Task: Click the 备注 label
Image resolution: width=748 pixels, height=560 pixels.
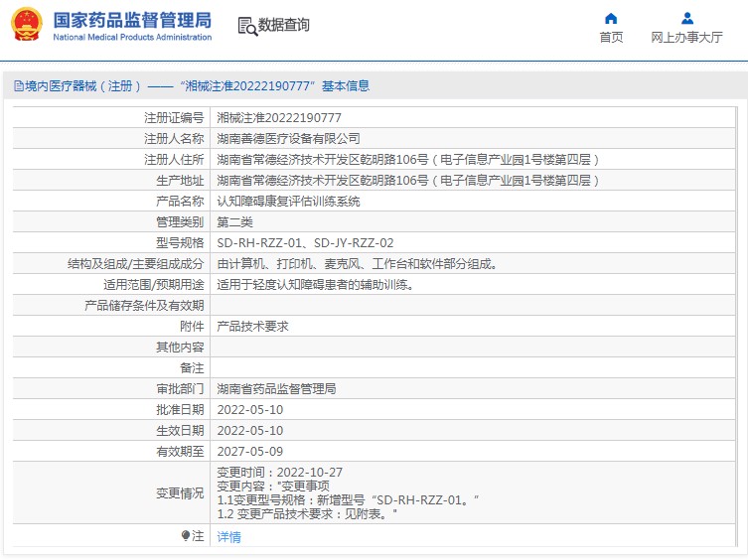Action: tap(192, 368)
